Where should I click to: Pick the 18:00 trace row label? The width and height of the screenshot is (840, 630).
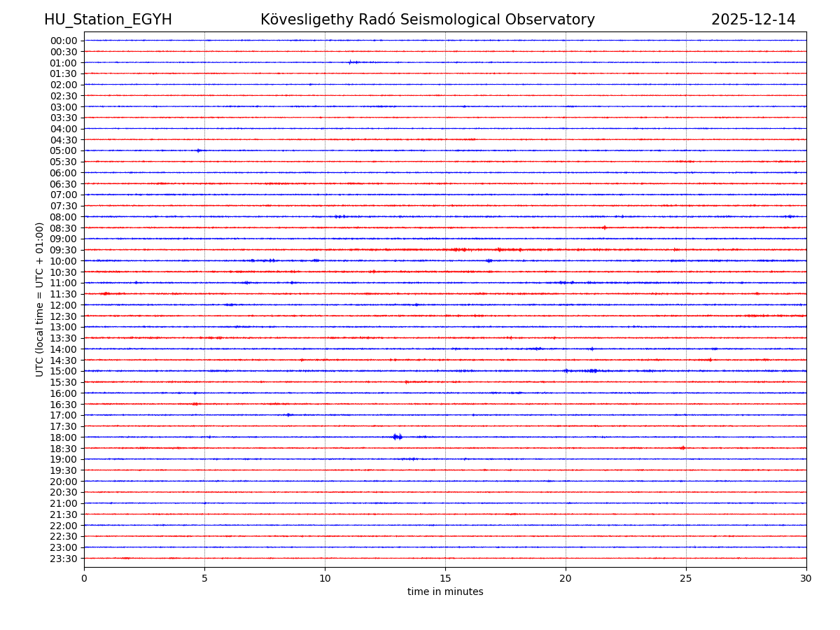(x=64, y=437)
